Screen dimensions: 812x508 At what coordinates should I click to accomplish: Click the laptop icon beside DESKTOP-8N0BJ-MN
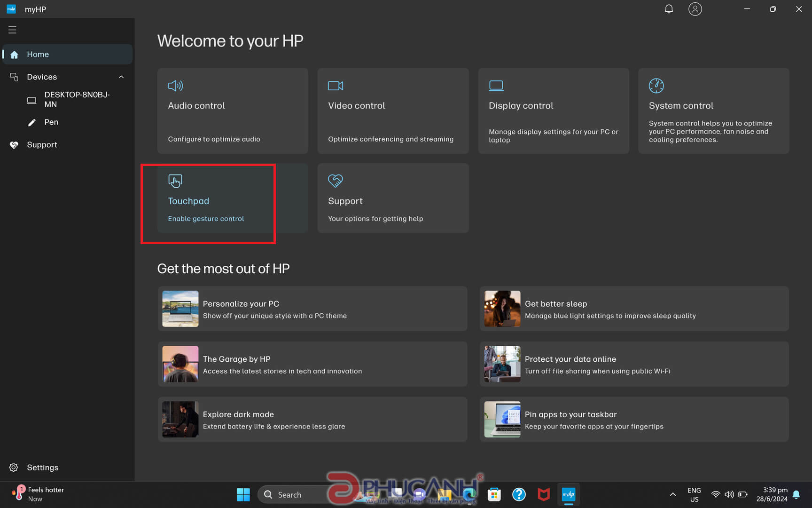click(31, 100)
